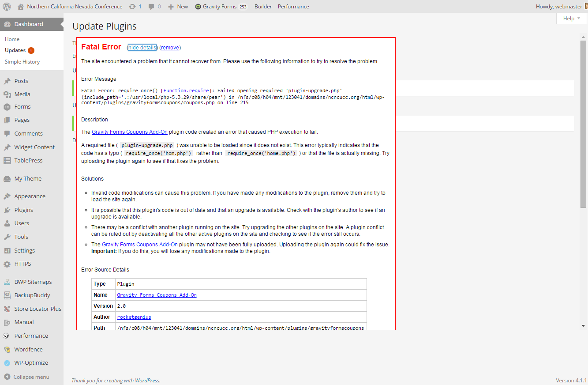This screenshot has width=588, height=385.
Task: Click the Pages icon in sidebar
Action: [x=7, y=120]
